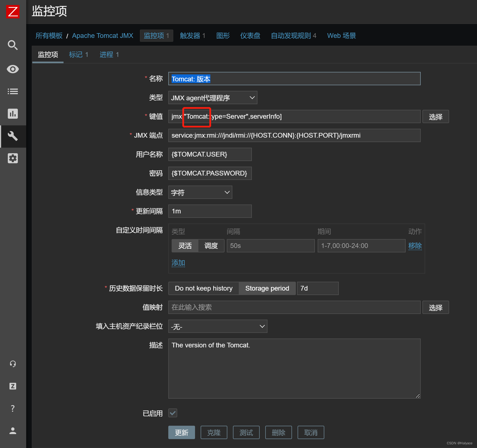The height and width of the screenshot is (448, 477).
Task: Select the 调度 scheduling interval type
Action: [211, 246]
